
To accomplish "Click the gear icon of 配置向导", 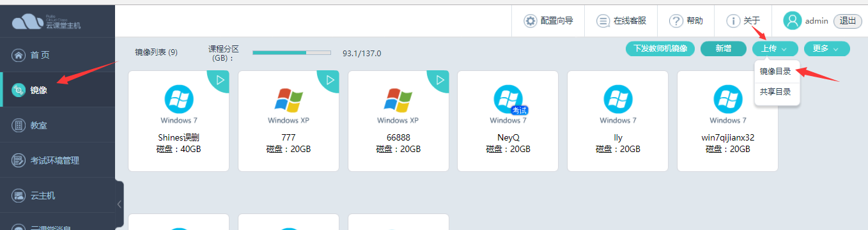I will [531, 20].
